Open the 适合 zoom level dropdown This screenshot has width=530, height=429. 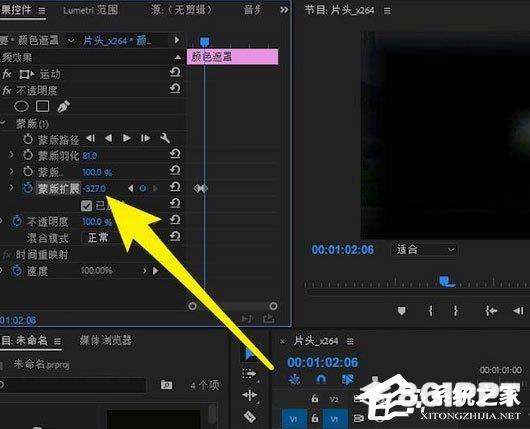[424, 250]
